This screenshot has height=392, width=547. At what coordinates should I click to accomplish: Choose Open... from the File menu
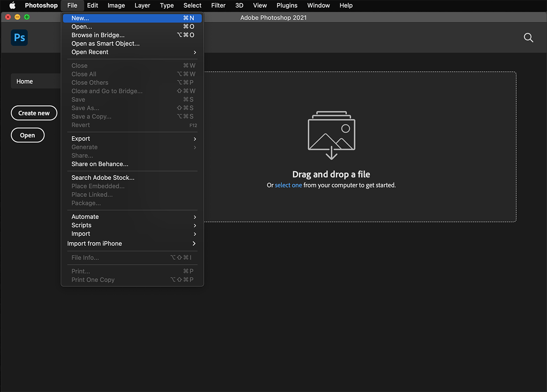132,27
